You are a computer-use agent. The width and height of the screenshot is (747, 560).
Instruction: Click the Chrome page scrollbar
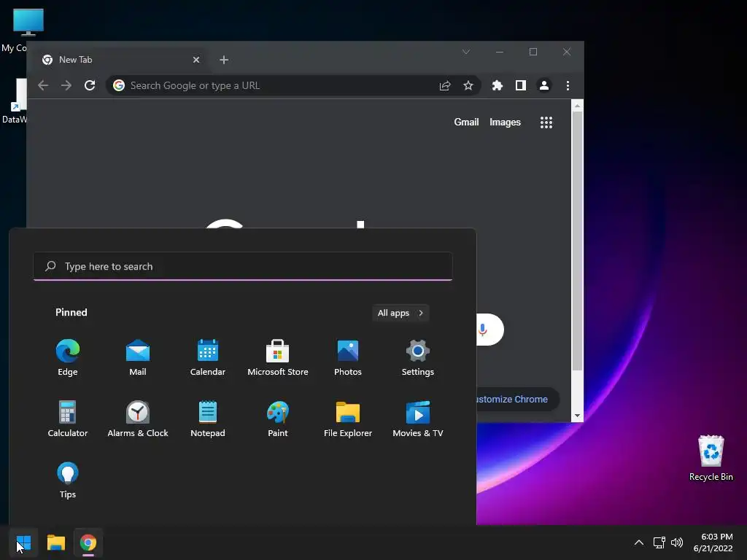click(578, 241)
